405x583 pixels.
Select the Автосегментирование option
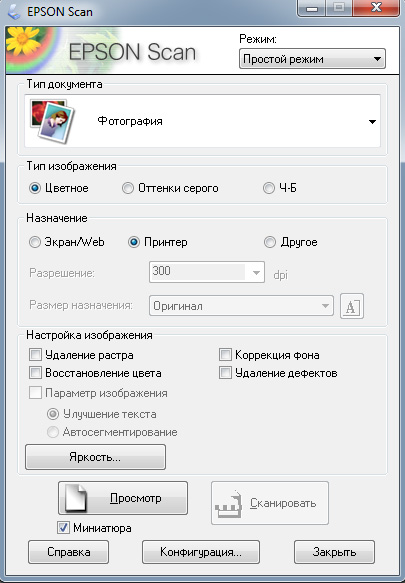[53, 432]
